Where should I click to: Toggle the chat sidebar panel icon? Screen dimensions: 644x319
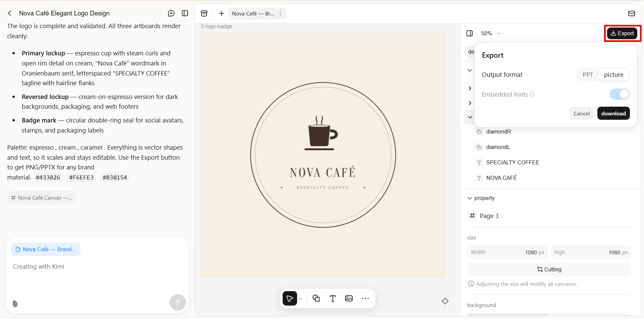pos(185,13)
